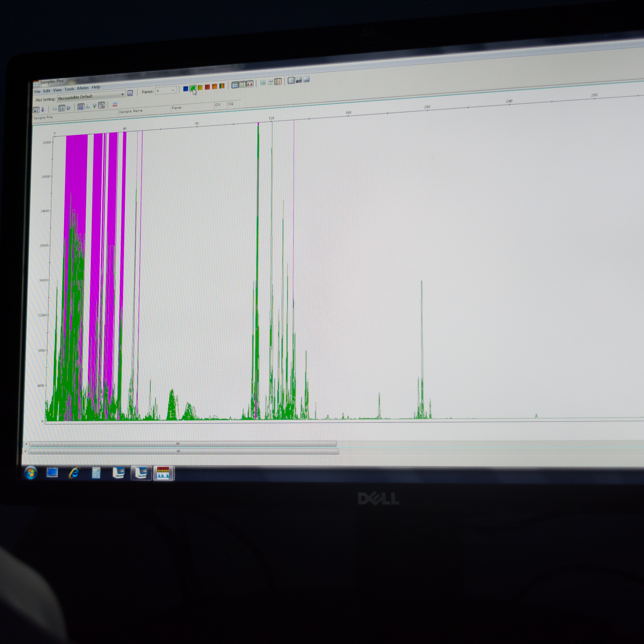Screen dimensions: 644x644
Task: Open the File menu
Action: point(37,92)
